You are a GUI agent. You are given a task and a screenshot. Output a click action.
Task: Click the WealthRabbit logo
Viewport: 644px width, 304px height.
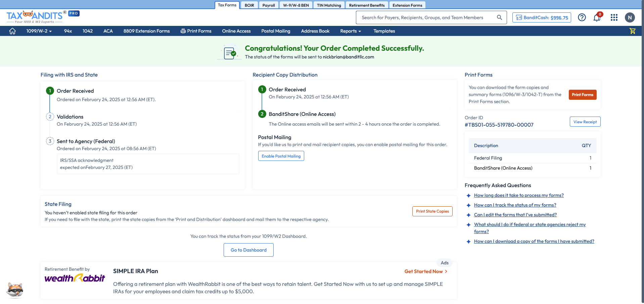coord(75,278)
